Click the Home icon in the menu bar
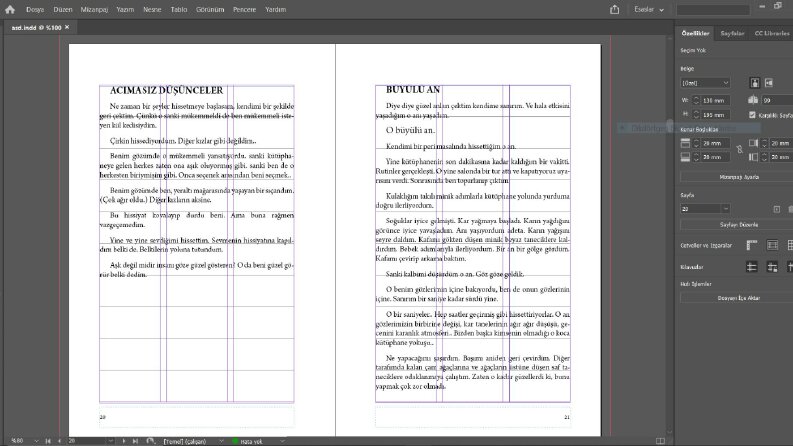Viewport: 793px width, 446px height. point(10,9)
